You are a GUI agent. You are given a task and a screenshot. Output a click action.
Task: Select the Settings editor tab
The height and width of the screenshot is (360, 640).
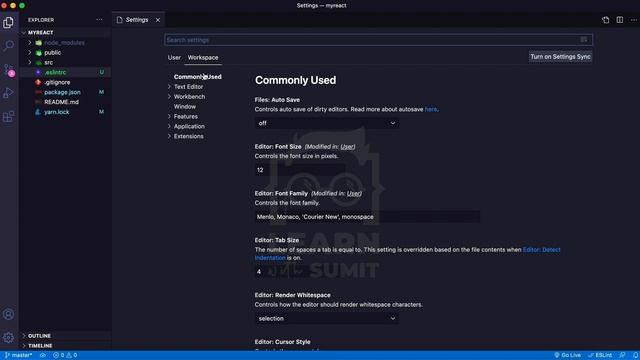(x=138, y=20)
